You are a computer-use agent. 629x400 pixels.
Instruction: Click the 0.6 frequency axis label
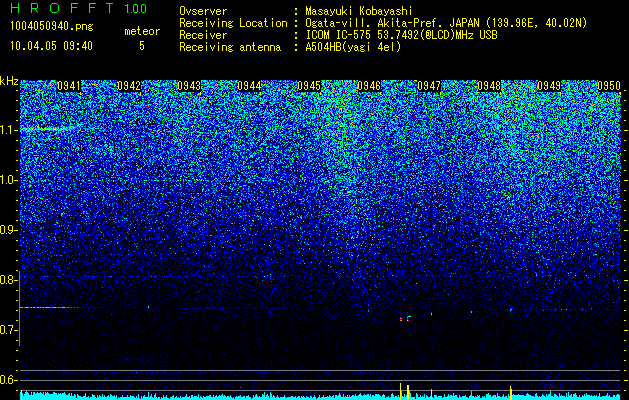[7, 380]
